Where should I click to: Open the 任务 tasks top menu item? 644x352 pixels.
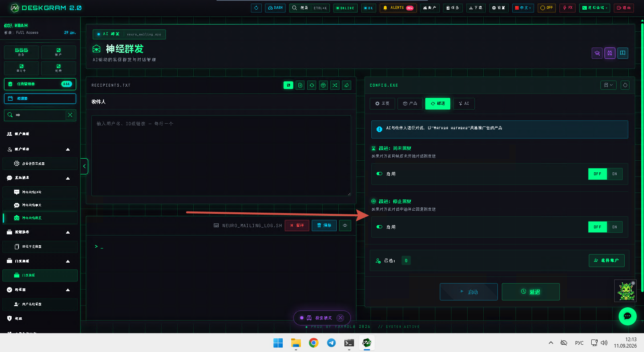tap(453, 8)
